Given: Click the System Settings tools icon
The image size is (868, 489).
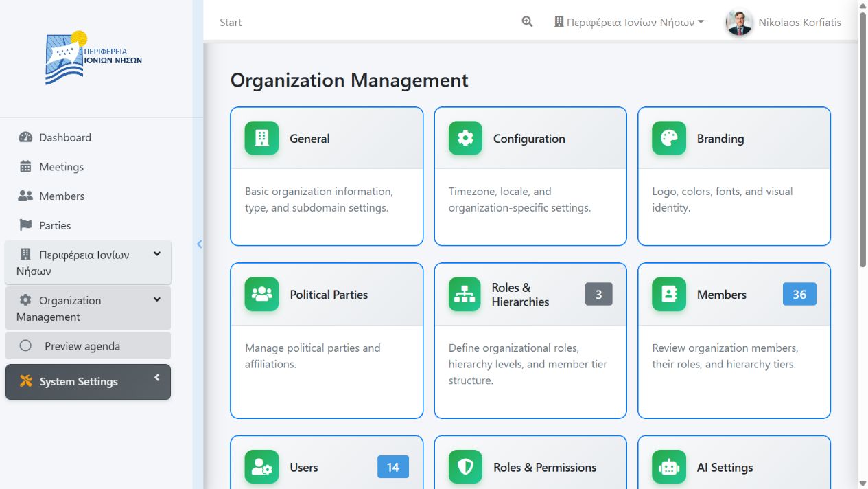Looking at the screenshot, I should 26,382.
